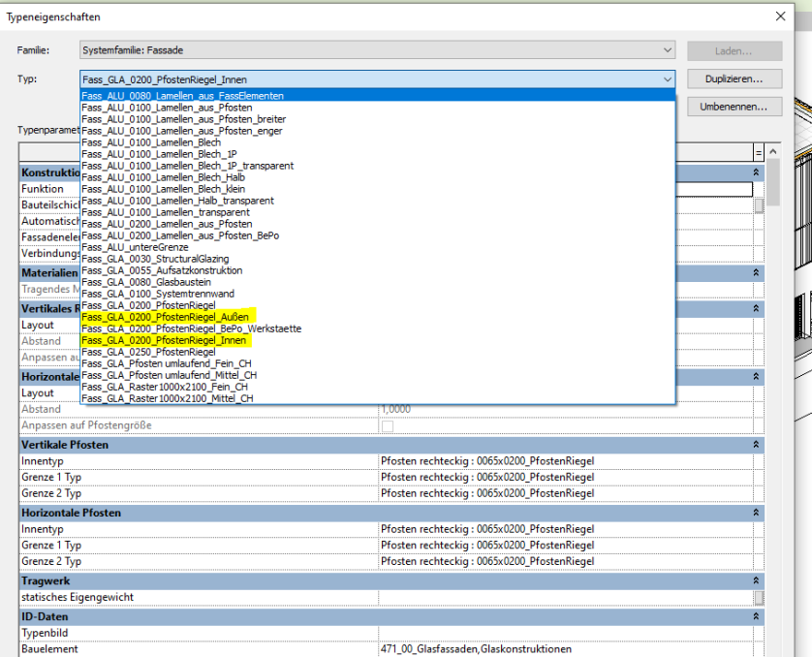Collapse the Tragwerk group header
This screenshot has width=812, height=657.
click(x=756, y=580)
